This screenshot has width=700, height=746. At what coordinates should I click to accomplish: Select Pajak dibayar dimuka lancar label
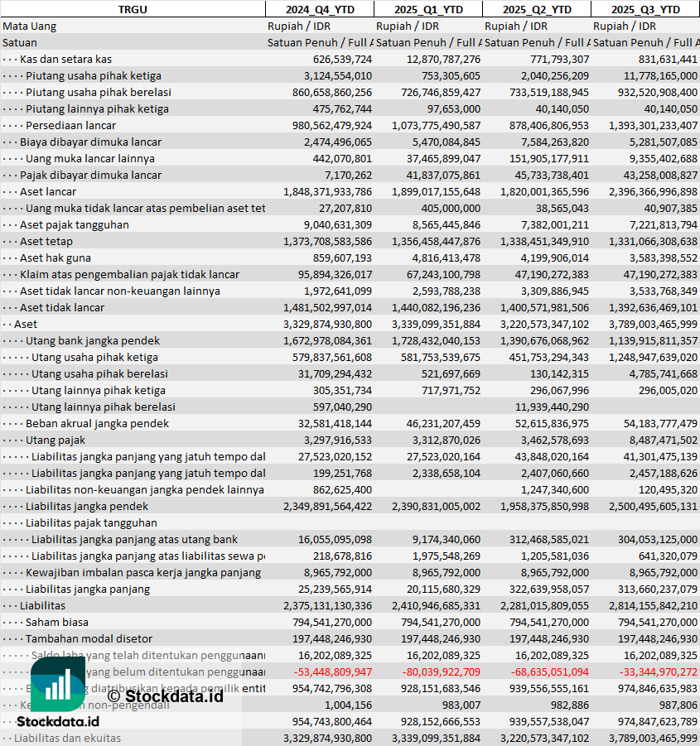(90, 175)
